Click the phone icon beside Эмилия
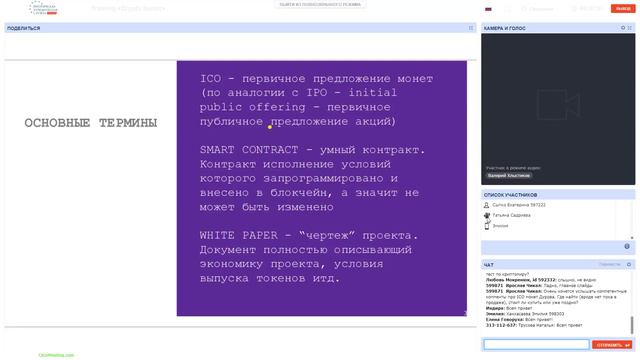640x360 pixels. (x=487, y=226)
